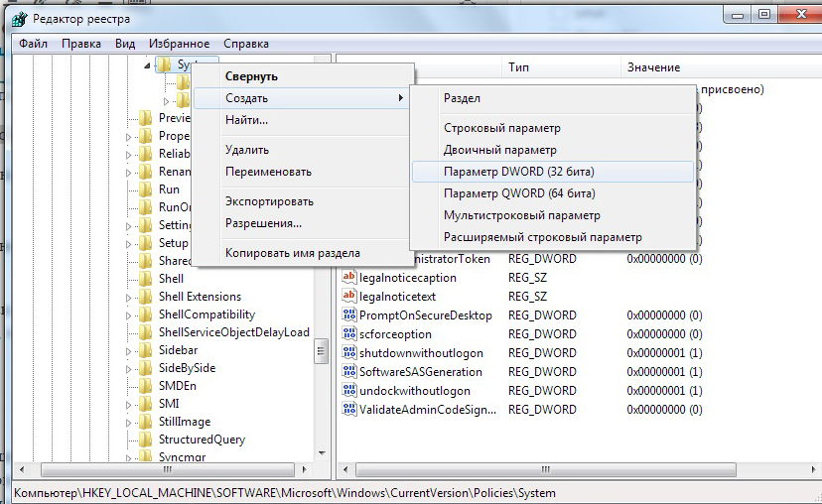
Task: Expand the Shell Extensions key
Action: pyautogui.click(x=128, y=298)
